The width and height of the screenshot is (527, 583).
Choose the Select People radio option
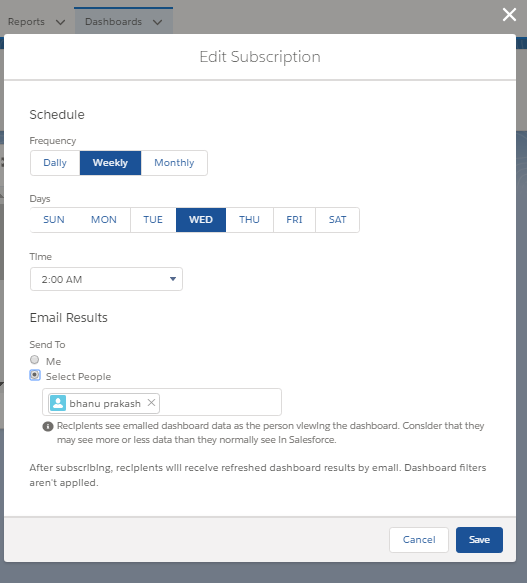[x=35, y=375]
